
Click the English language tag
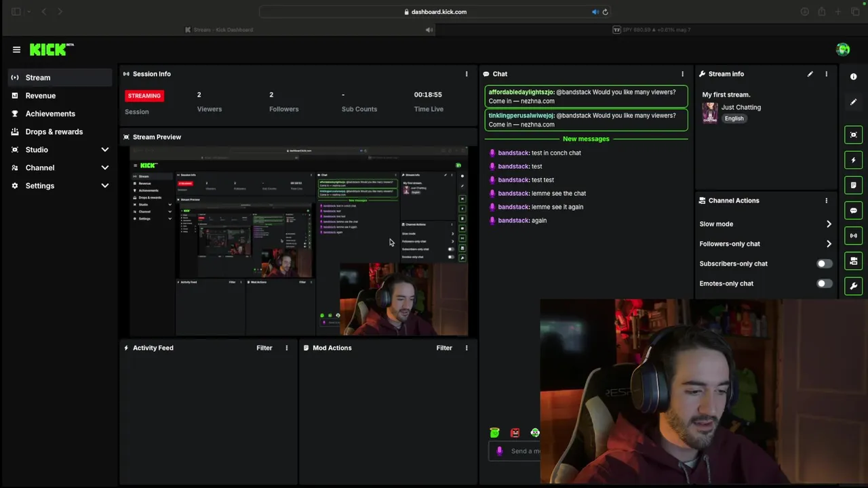tap(734, 119)
